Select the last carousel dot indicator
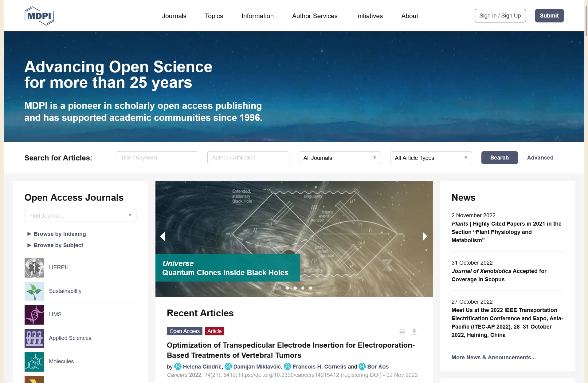 pos(311,288)
